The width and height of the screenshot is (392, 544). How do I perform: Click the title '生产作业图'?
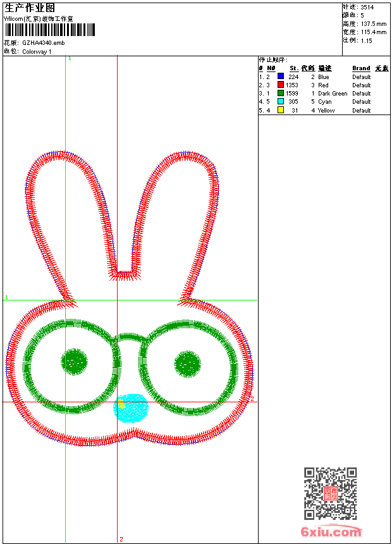pyautogui.click(x=30, y=8)
